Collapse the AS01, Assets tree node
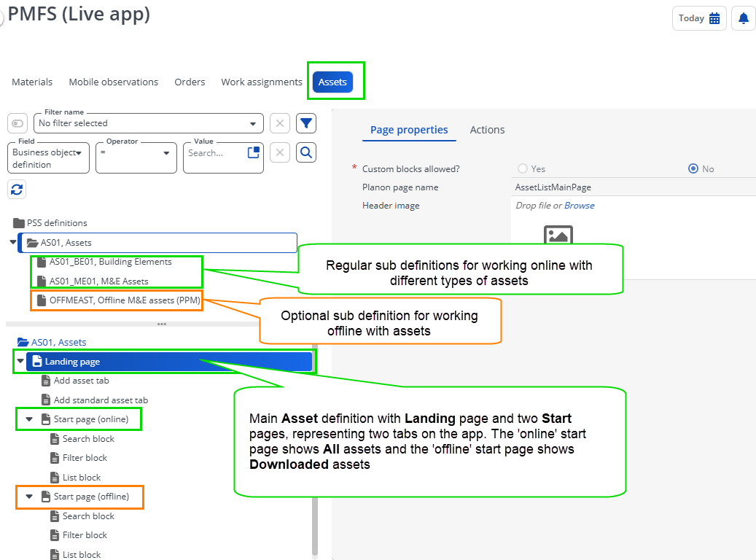Screen dimensions: 756x560 click(13, 242)
